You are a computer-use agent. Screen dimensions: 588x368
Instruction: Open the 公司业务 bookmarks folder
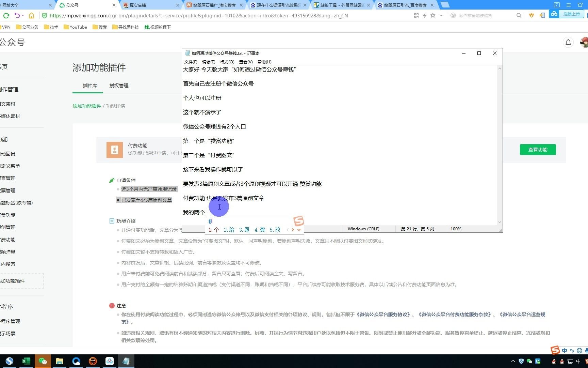point(27,27)
